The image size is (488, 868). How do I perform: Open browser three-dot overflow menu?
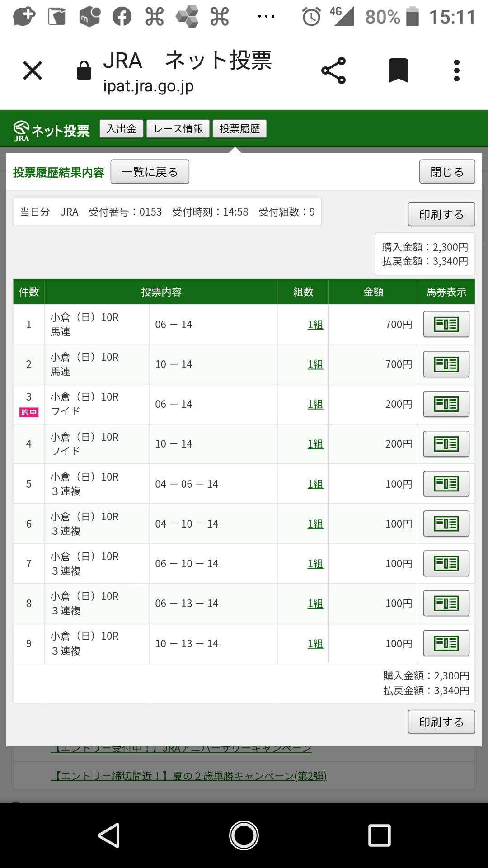pos(457,71)
